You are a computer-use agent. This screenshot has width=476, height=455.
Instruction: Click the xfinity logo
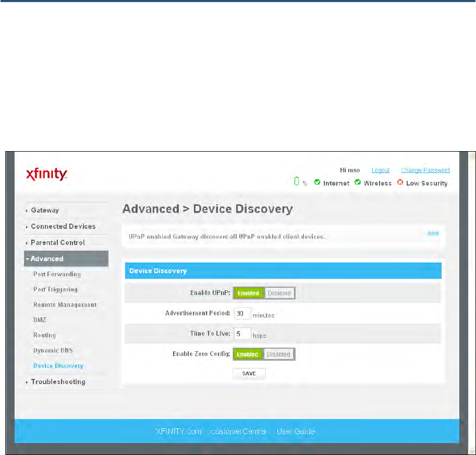point(47,174)
